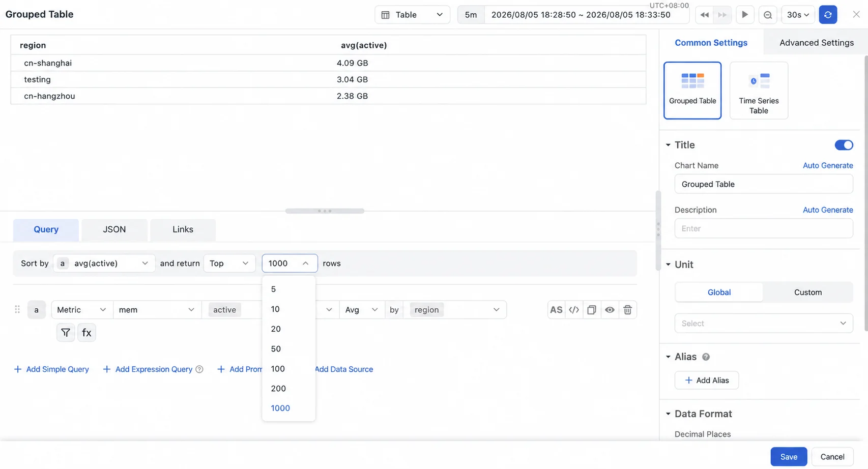Select the Time Series Table chart type
Image resolution: width=868 pixels, height=469 pixels.
point(759,91)
